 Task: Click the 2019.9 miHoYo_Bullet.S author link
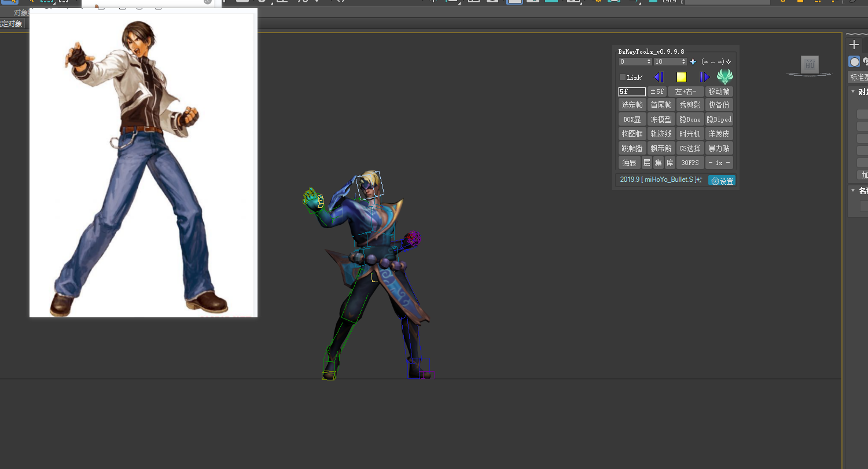tap(660, 180)
